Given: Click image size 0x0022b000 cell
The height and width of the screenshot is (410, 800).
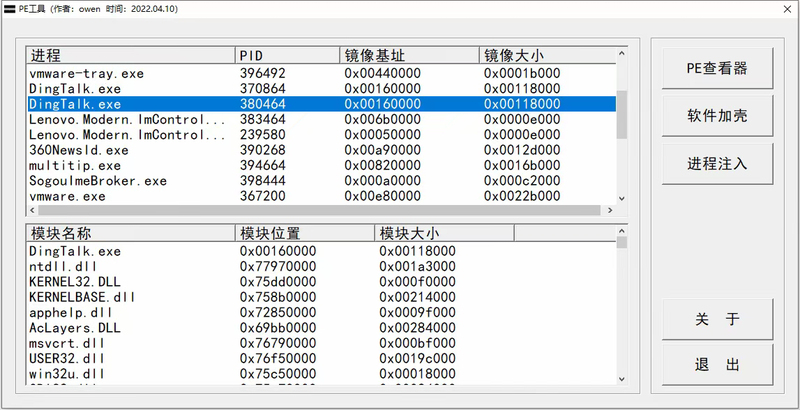Looking at the screenshot, I should pyautogui.click(x=522, y=196).
